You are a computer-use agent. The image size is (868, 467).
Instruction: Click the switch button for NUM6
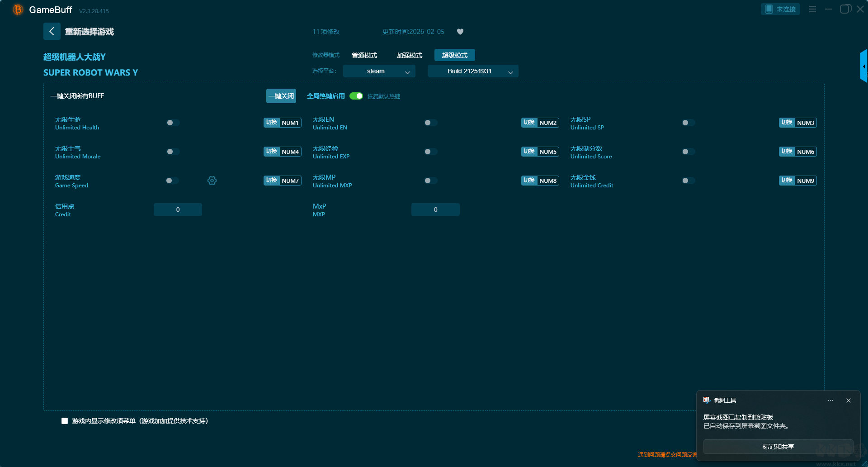click(787, 152)
